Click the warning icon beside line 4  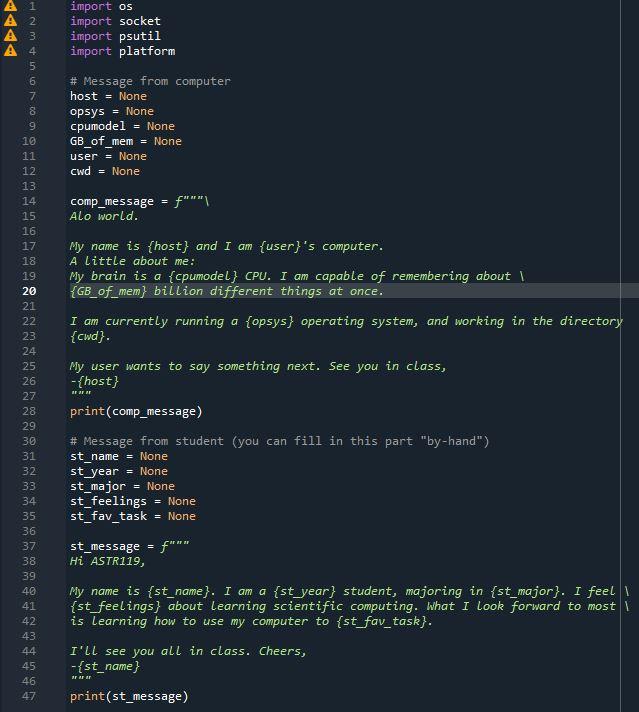tap(10, 51)
